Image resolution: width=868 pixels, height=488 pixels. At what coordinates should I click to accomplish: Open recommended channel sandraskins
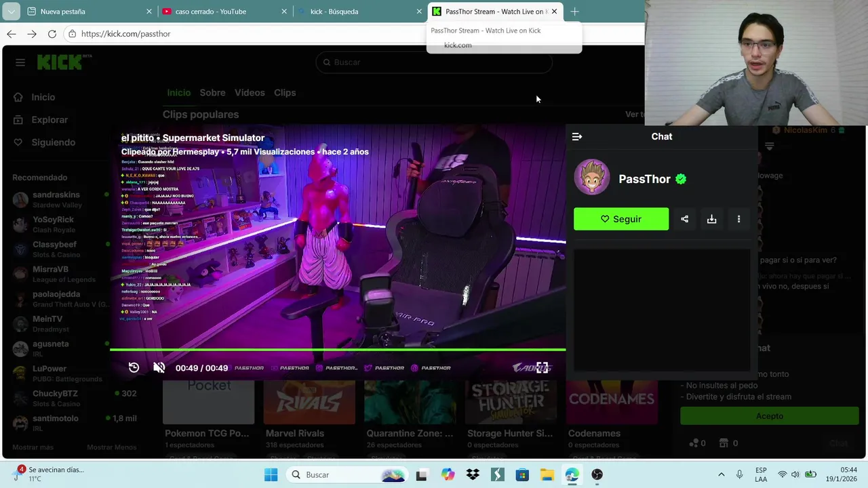tap(61, 199)
